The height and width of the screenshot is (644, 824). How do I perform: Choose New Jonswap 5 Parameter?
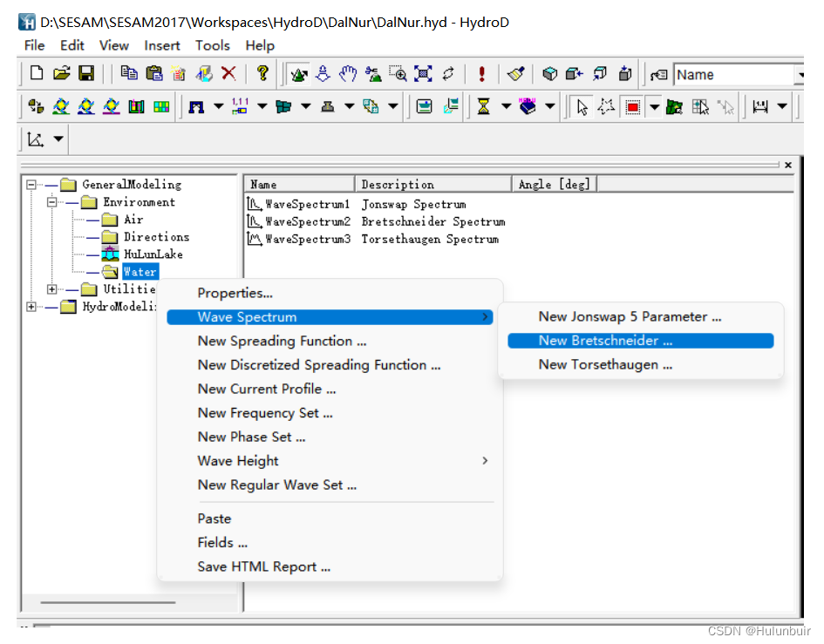coord(641,316)
